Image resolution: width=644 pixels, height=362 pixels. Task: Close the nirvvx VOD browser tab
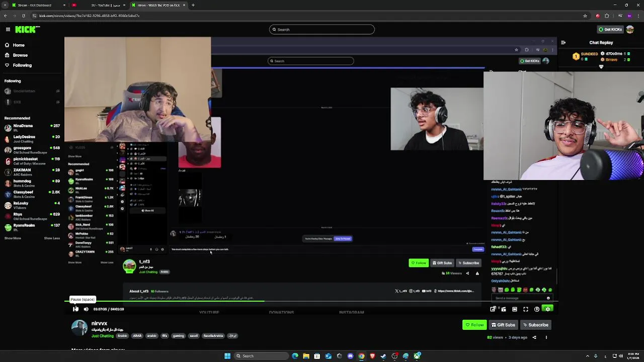point(184,5)
